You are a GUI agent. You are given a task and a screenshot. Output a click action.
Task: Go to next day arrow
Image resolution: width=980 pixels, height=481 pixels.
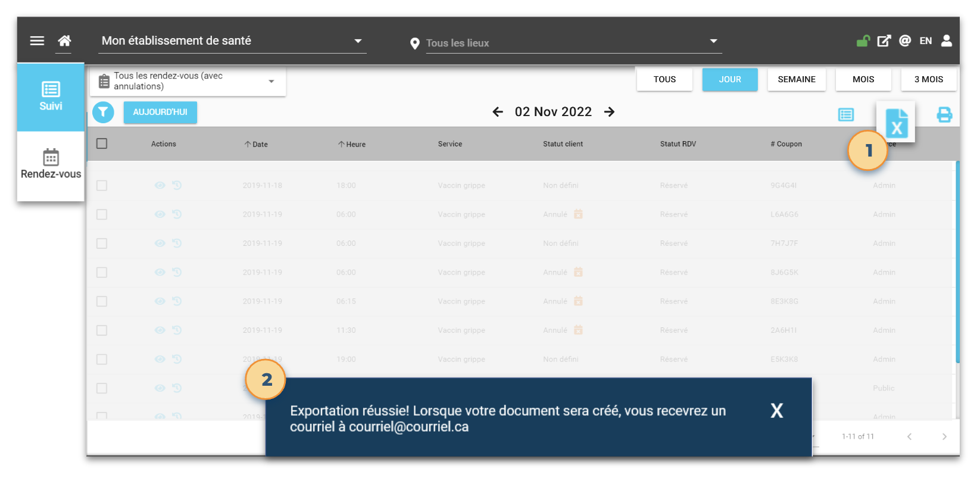(609, 112)
